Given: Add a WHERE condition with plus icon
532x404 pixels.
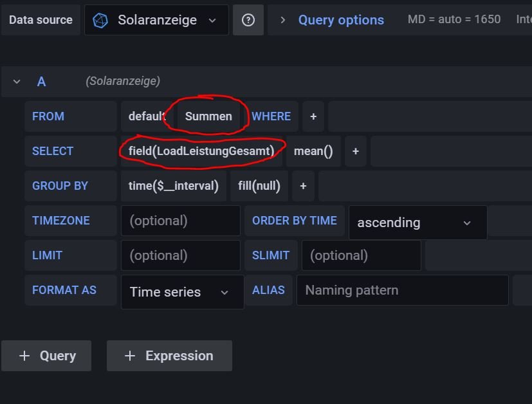Looking at the screenshot, I should click(x=313, y=116).
